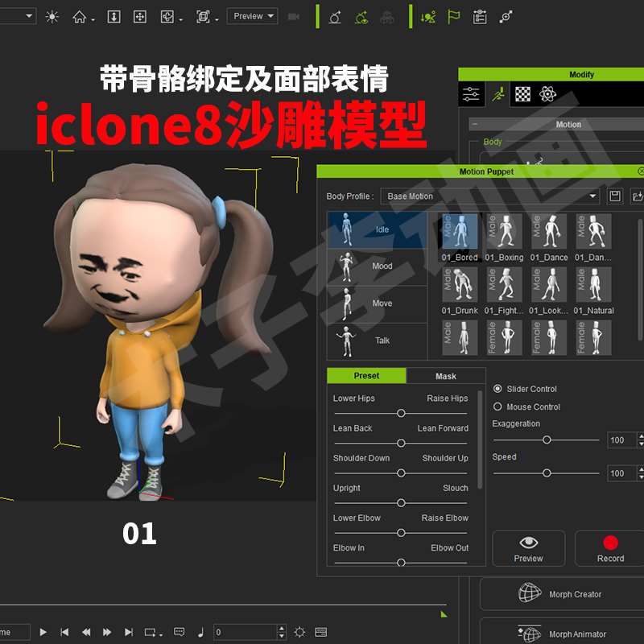644x644 pixels.
Task: Switch to the Mask tab
Action: coord(446,375)
